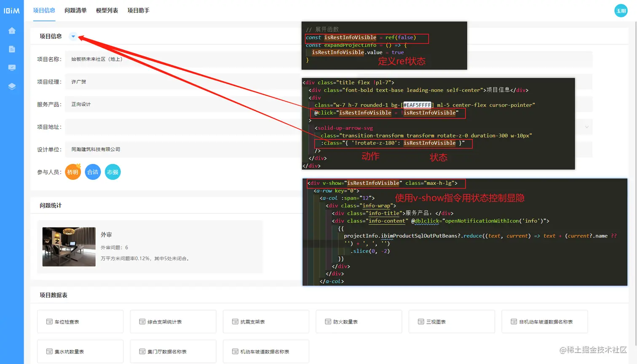The height and width of the screenshot is (364, 637).
Task: Open the 玉明 user avatar menu
Action: pos(621,11)
